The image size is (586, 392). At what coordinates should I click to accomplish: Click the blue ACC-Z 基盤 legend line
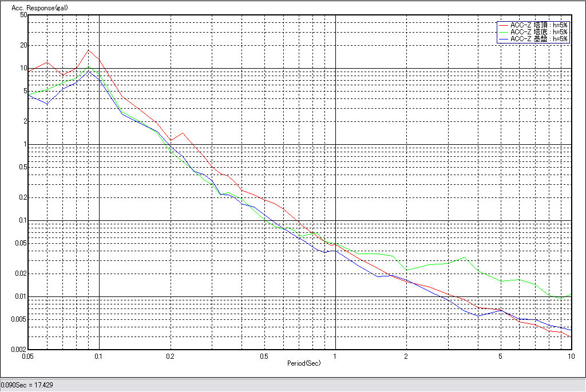(x=504, y=39)
